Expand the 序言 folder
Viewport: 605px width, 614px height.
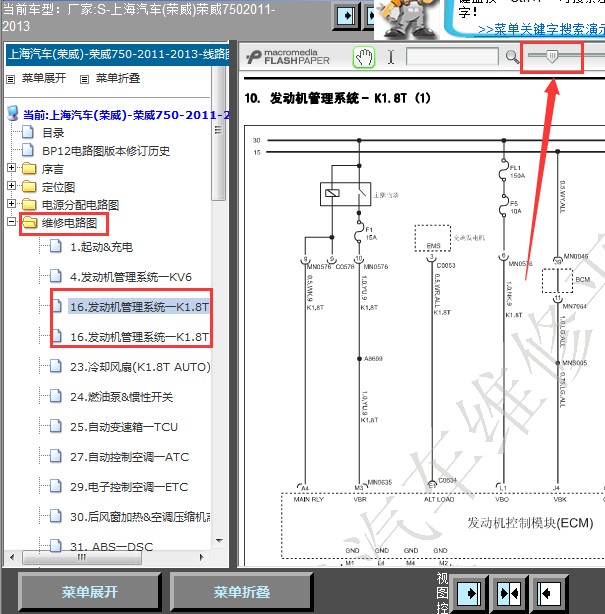click(11, 168)
